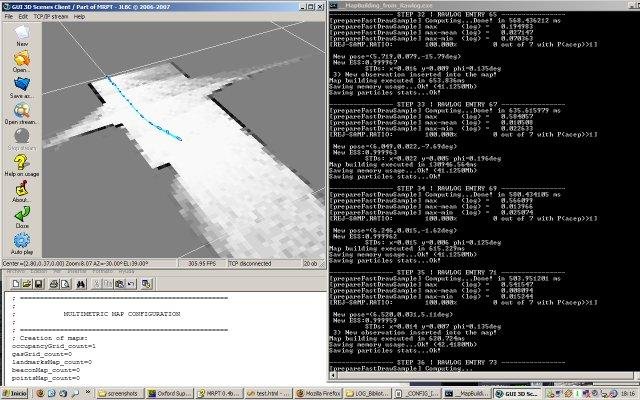Switch to the screenshots folder taskbar button
The width and height of the screenshot is (640, 400).
(x=120, y=393)
